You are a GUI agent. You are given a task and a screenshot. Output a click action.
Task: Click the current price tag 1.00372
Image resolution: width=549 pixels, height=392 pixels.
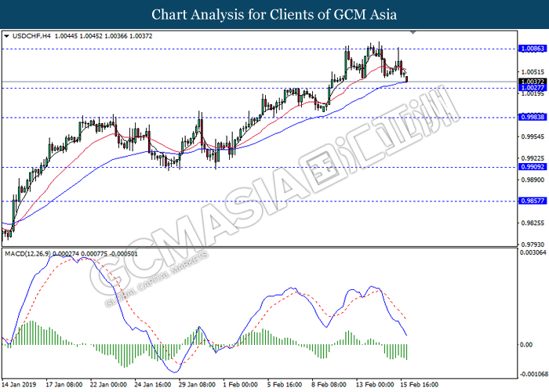[533, 82]
